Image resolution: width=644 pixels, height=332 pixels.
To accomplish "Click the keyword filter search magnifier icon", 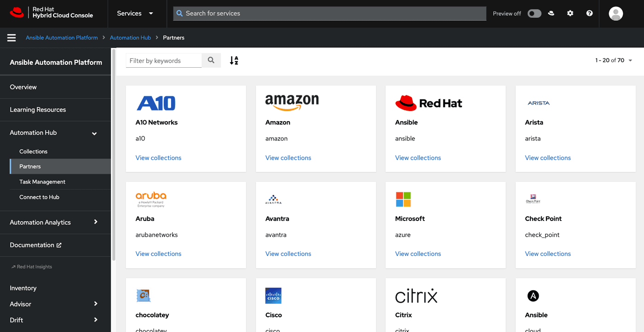I will tap(211, 60).
